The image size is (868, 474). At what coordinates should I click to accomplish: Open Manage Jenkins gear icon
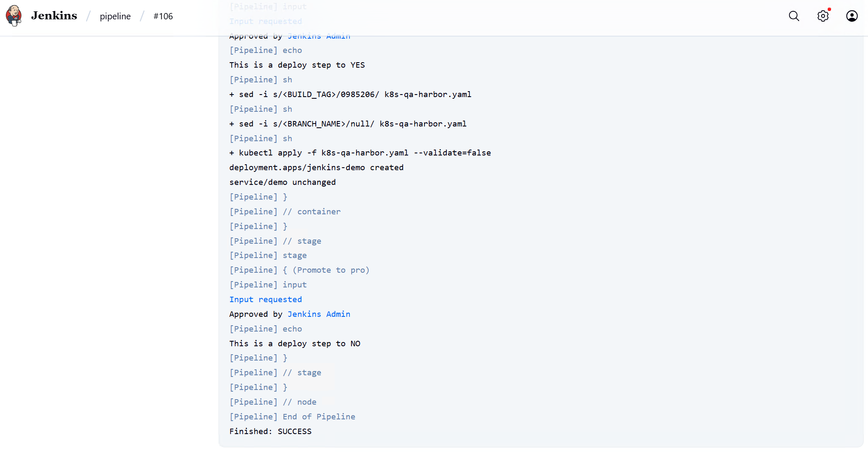coord(823,16)
